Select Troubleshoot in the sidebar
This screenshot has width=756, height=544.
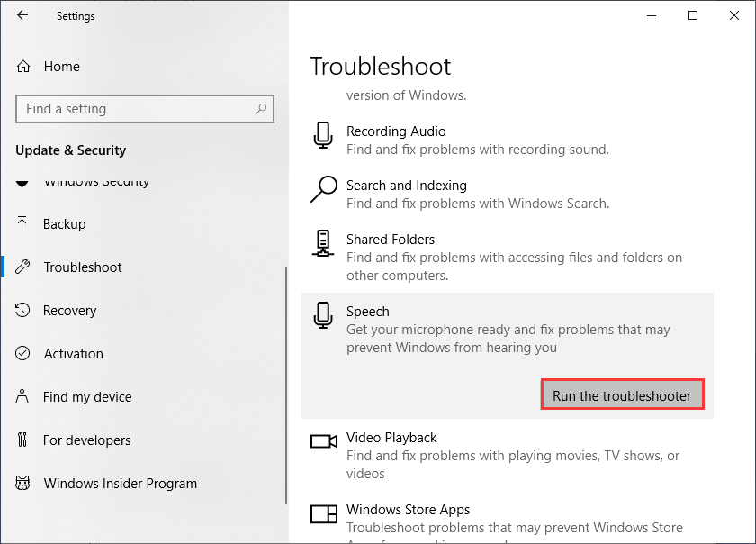pyautogui.click(x=83, y=267)
